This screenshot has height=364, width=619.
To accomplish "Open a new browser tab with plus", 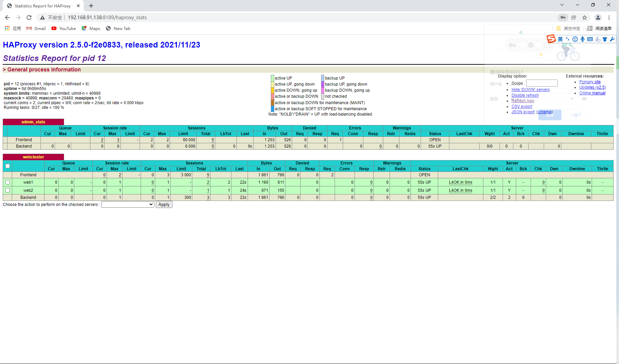I will pos(91,6).
